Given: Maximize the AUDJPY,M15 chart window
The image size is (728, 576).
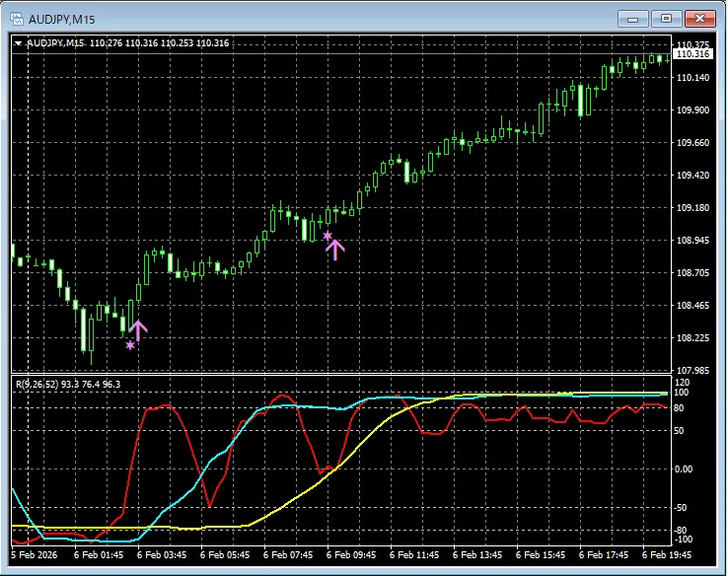Looking at the screenshot, I should click(x=666, y=18).
